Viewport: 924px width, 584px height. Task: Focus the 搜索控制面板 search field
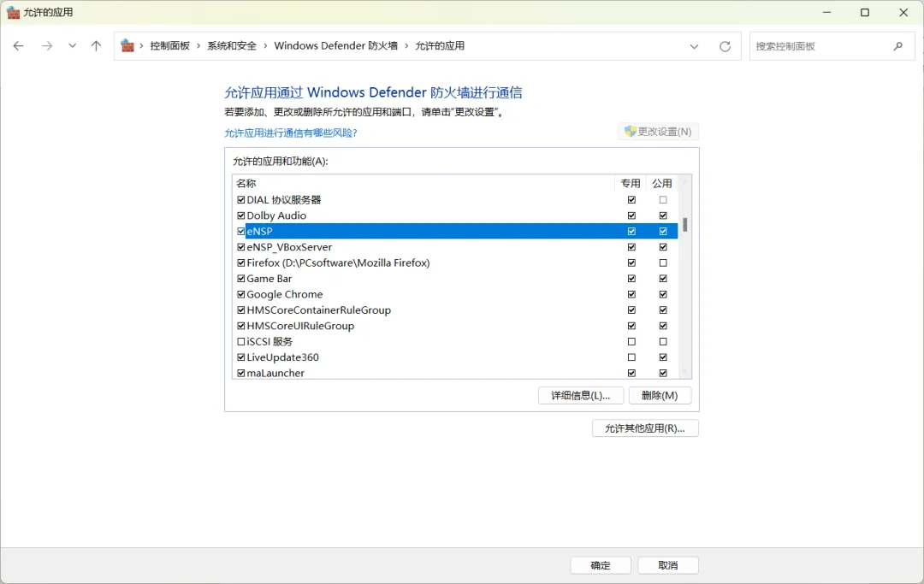(832, 46)
